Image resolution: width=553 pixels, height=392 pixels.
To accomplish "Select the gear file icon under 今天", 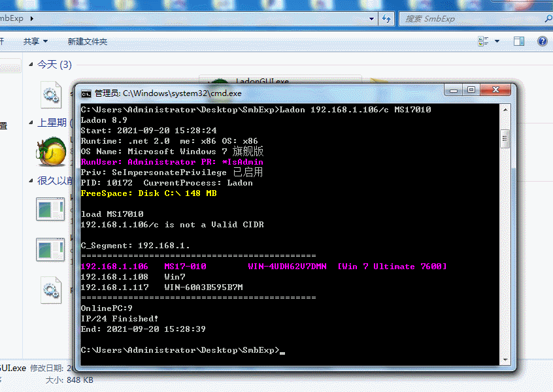I will [51, 94].
